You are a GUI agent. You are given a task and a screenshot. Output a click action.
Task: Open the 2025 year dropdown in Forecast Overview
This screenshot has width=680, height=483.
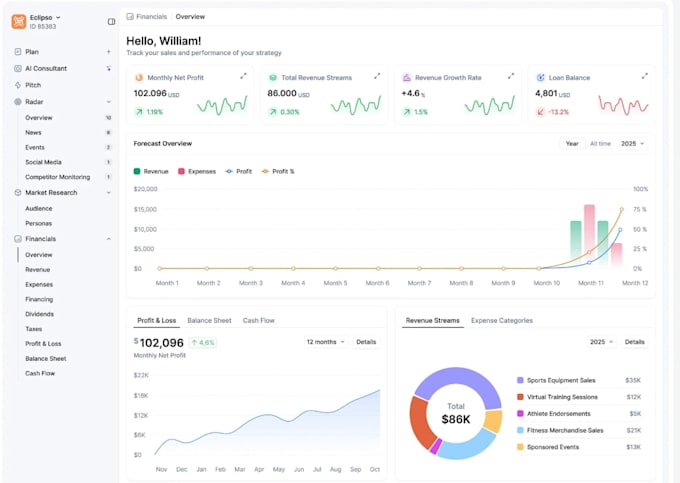point(633,144)
